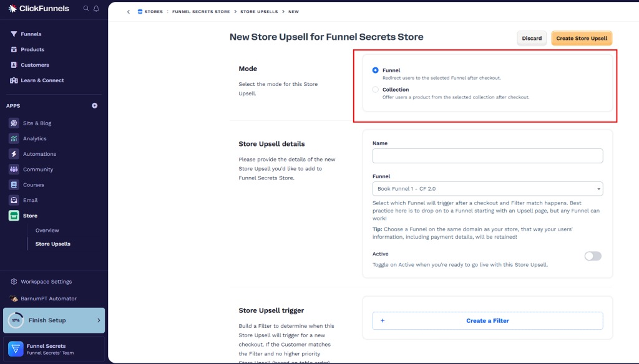This screenshot has width=639, height=364.
Task: Click the Funnel Secrets workspace logo
Action: coord(16,349)
